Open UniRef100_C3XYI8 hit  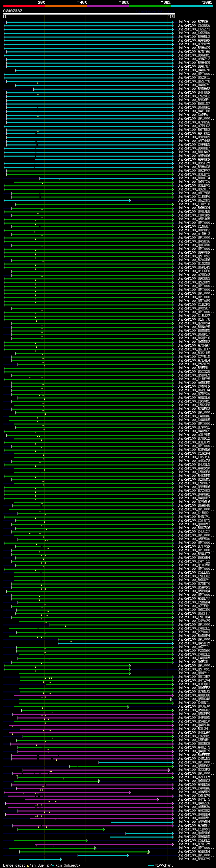click(194, 204)
